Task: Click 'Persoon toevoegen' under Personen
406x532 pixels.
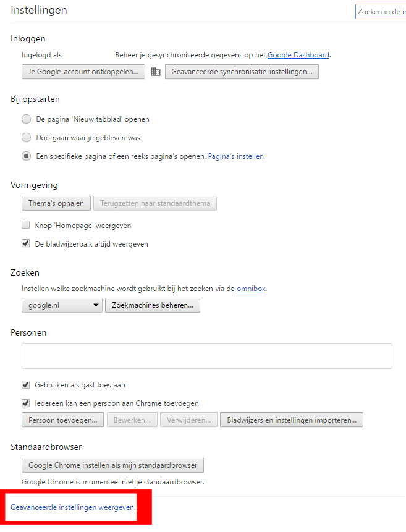Action: [62, 420]
